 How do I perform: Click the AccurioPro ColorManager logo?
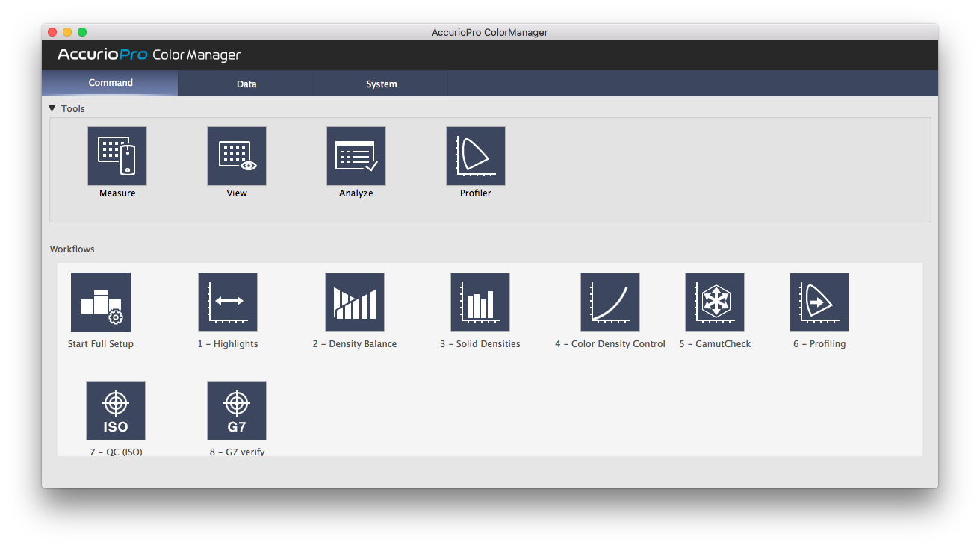coord(149,55)
